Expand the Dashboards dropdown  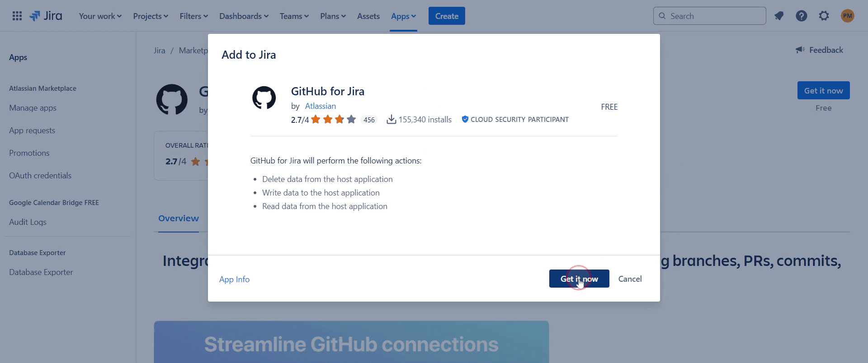click(244, 16)
